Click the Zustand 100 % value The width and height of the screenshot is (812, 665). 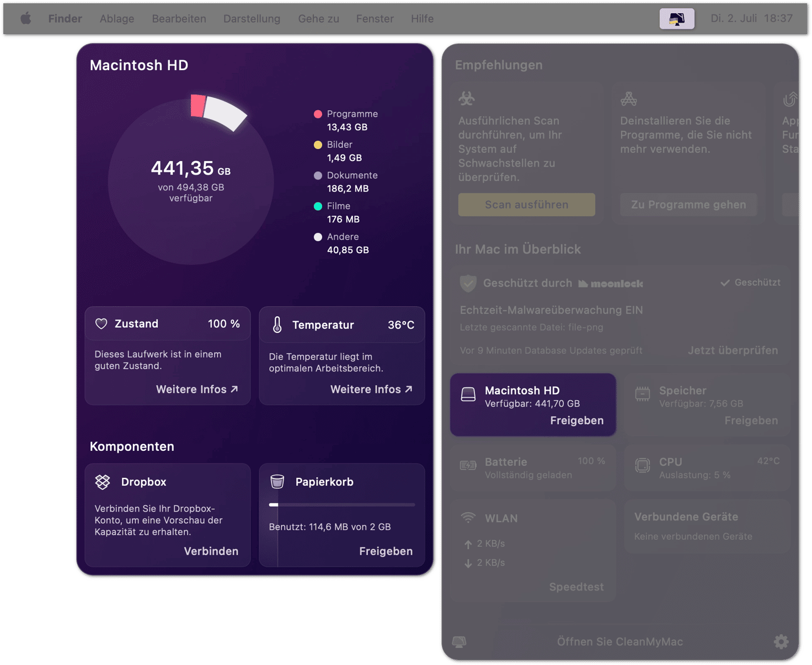(224, 324)
